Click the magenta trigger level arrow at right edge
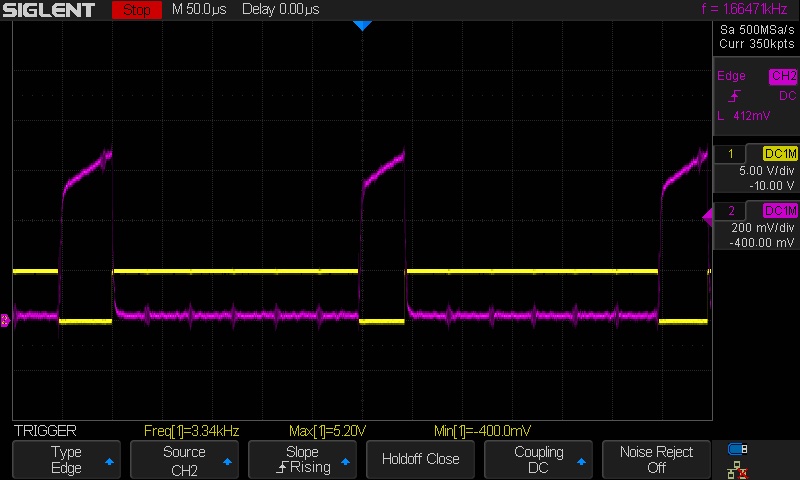 [708, 217]
